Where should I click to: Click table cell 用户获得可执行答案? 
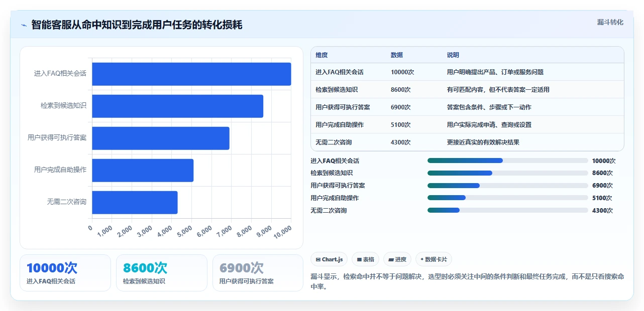point(343,107)
